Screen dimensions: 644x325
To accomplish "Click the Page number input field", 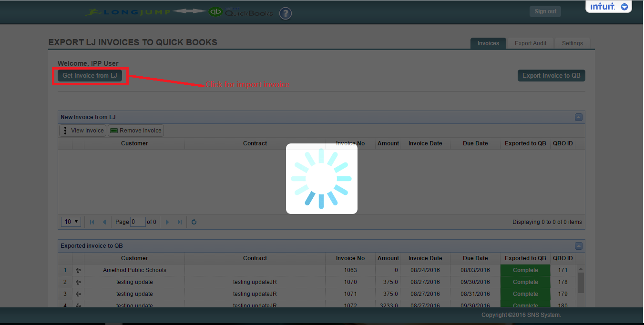I will [x=138, y=222].
